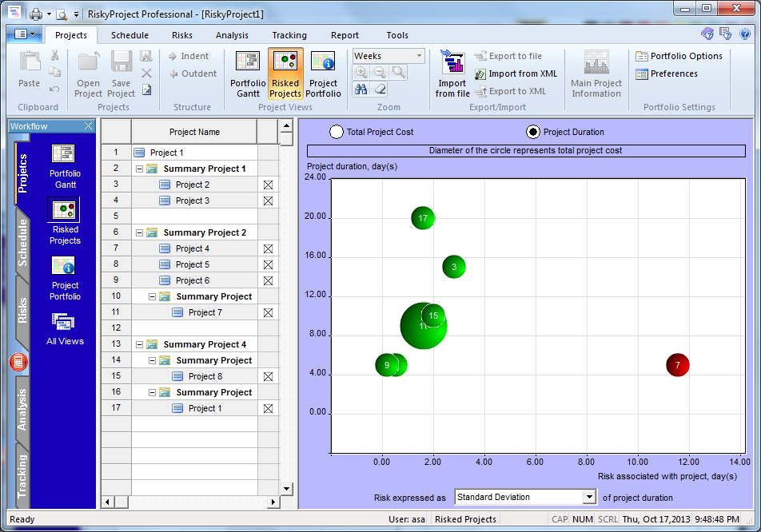Open the Weeks zoom dropdown

(x=419, y=56)
